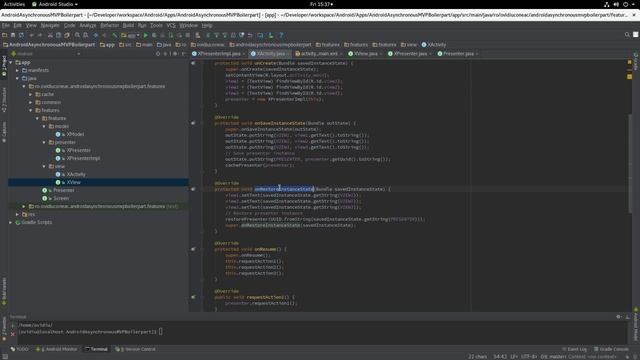Click the Open folder toolbar icon
This screenshot has width=640, height=360.
point(4,36)
